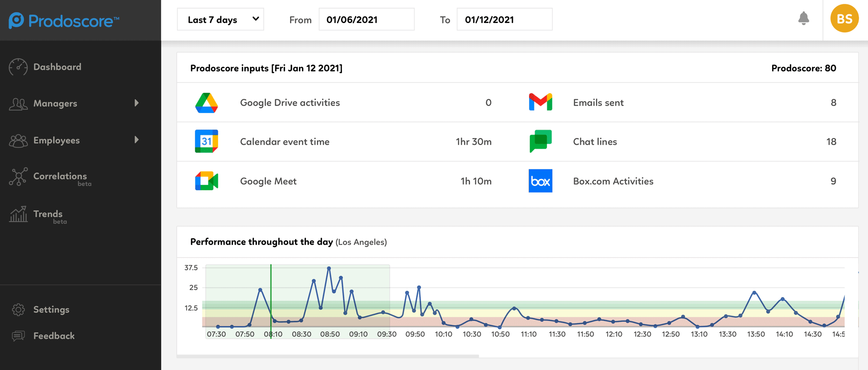Click the Google Drive activities label
This screenshot has height=370, width=868.
[290, 103]
